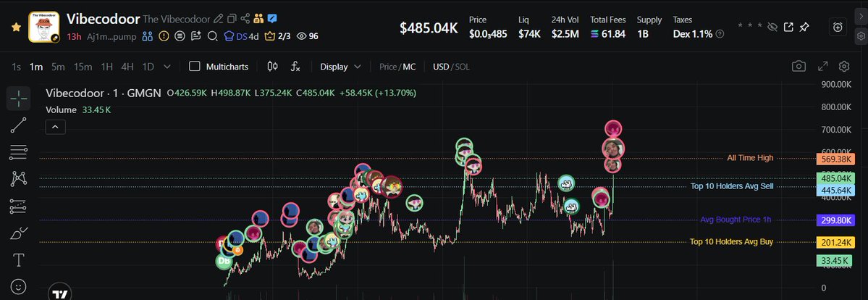
Task: Click the pencil edit icon beside token name
Action: click(218, 19)
